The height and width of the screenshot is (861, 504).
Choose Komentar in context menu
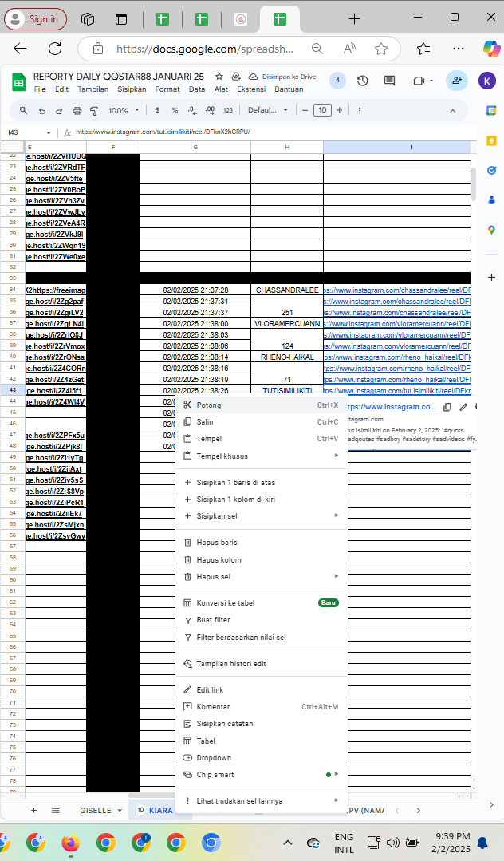[262, 707]
